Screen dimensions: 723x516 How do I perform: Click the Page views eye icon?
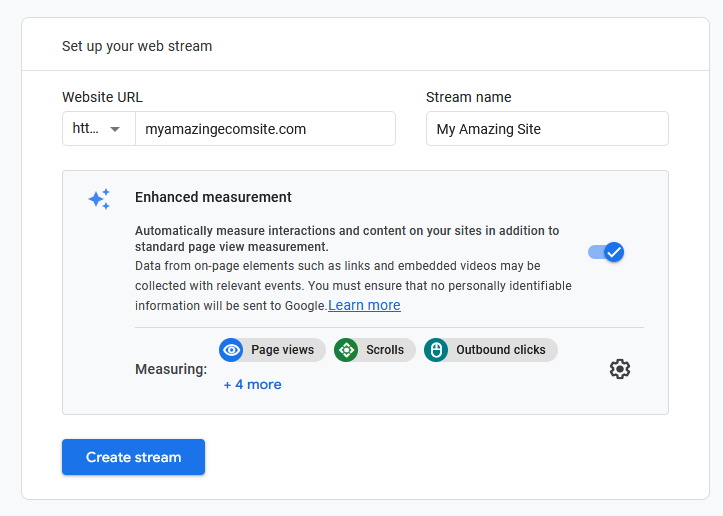pyautogui.click(x=232, y=350)
